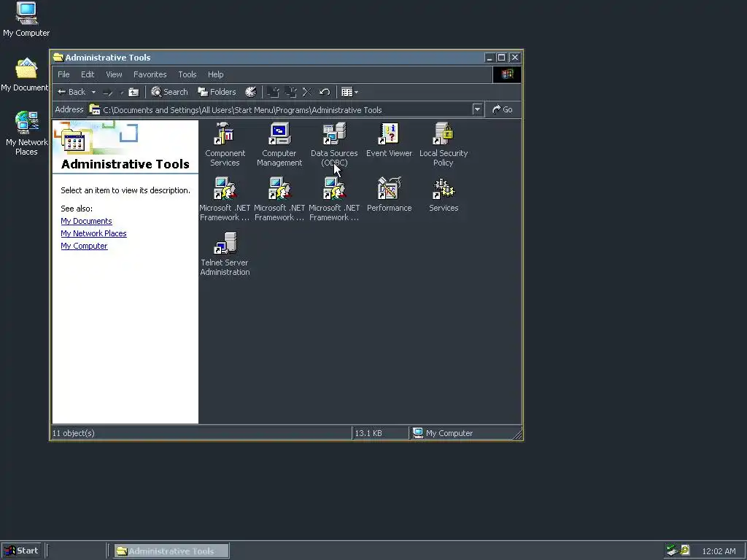Open the Favorites menu
This screenshot has height=560, width=747.
tap(150, 74)
